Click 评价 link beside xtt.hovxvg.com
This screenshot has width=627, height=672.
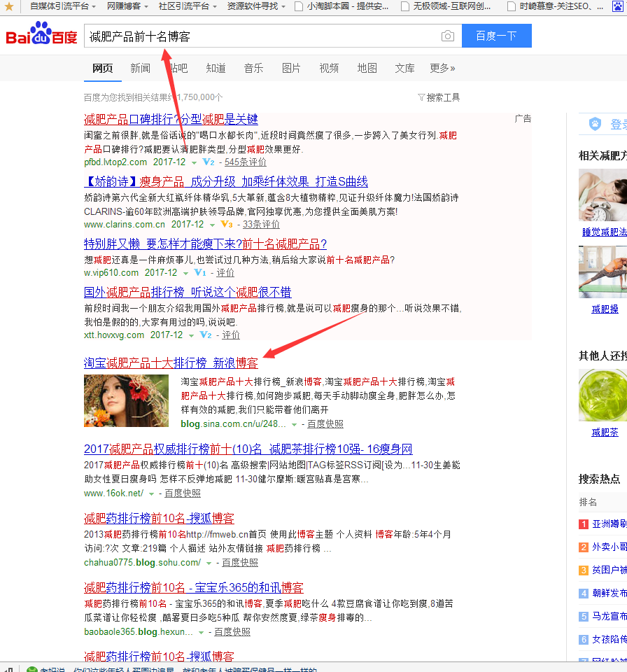230,335
